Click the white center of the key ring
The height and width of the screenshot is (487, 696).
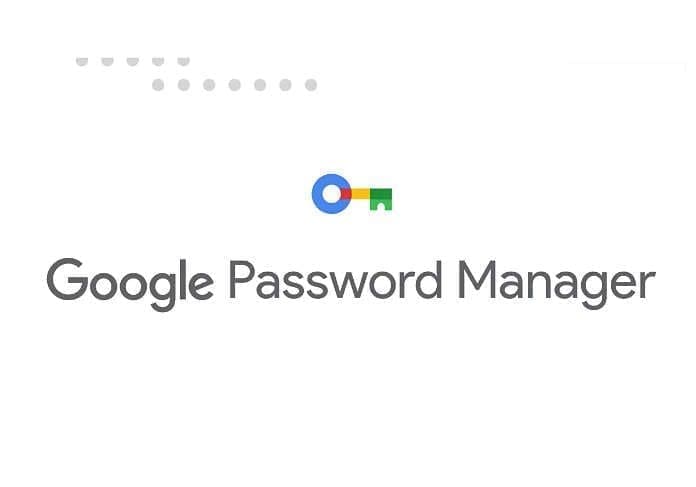(x=328, y=193)
